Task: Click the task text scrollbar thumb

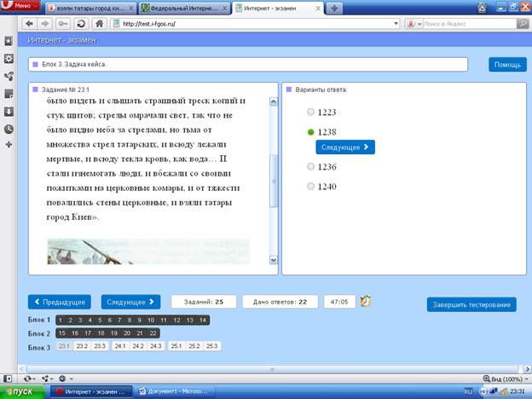Action: click(274, 181)
